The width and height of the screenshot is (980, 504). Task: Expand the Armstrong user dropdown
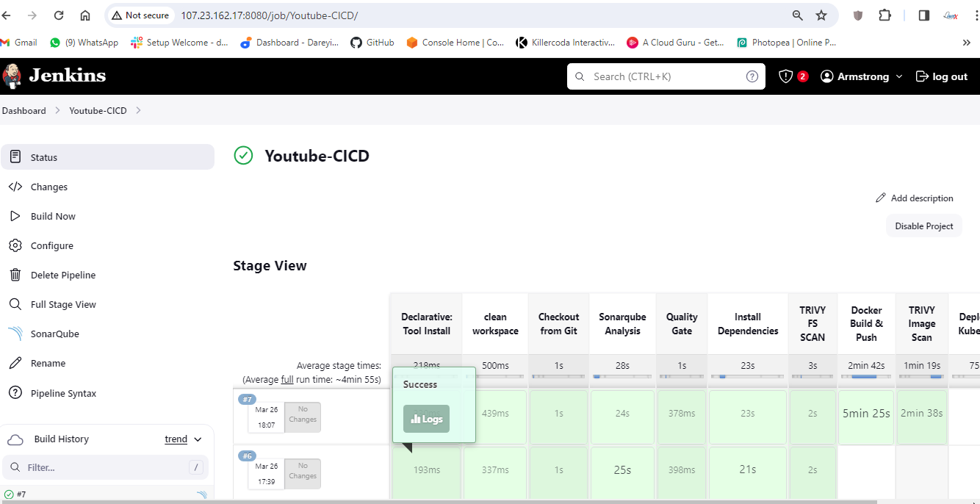coord(899,76)
